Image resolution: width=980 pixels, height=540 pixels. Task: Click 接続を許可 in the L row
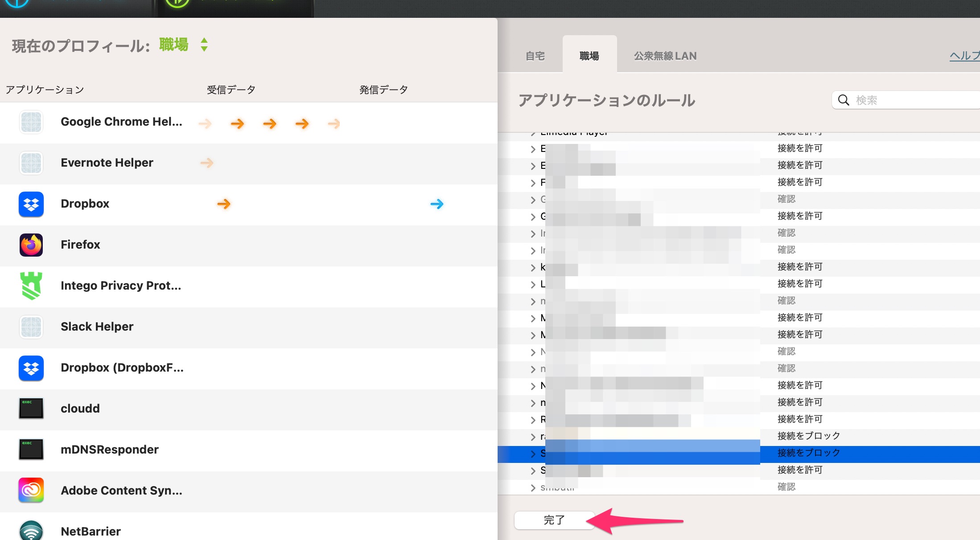[800, 283]
